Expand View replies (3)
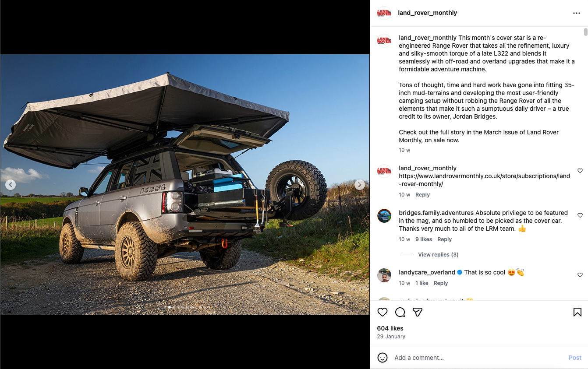Image resolution: width=588 pixels, height=369 pixels. click(438, 255)
